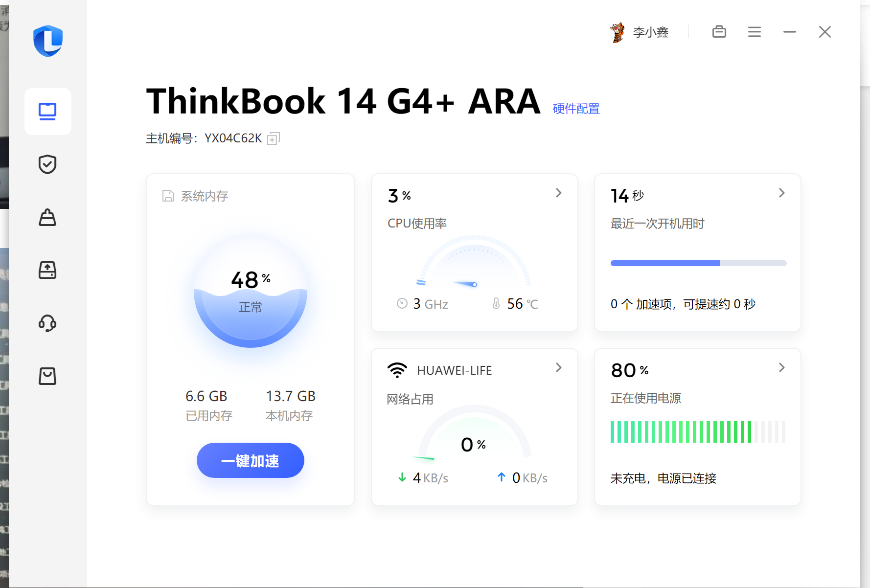This screenshot has height=588, width=870.
Task: Click the CPU thermometer icon
Action: pyautogui.click(x=496, y=304)
